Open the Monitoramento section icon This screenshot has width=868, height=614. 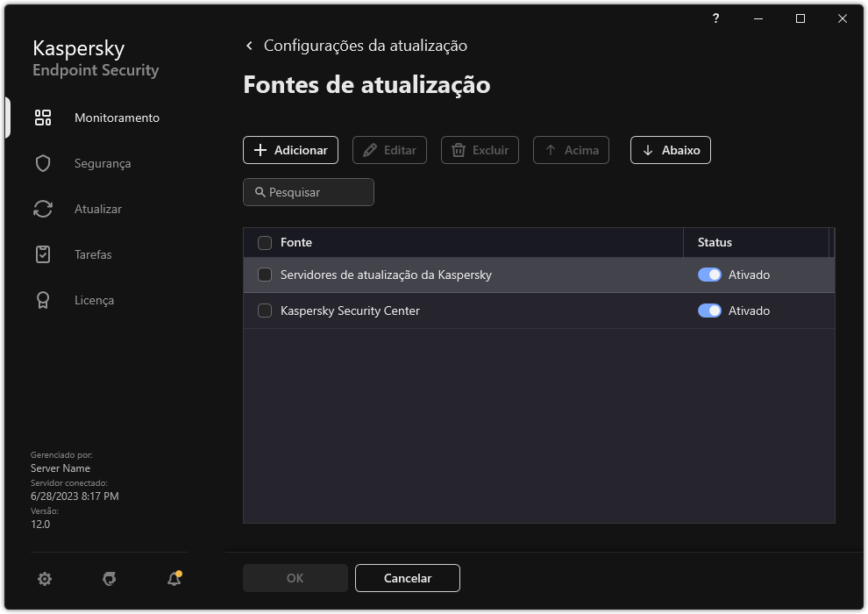[x=42, y=117]
